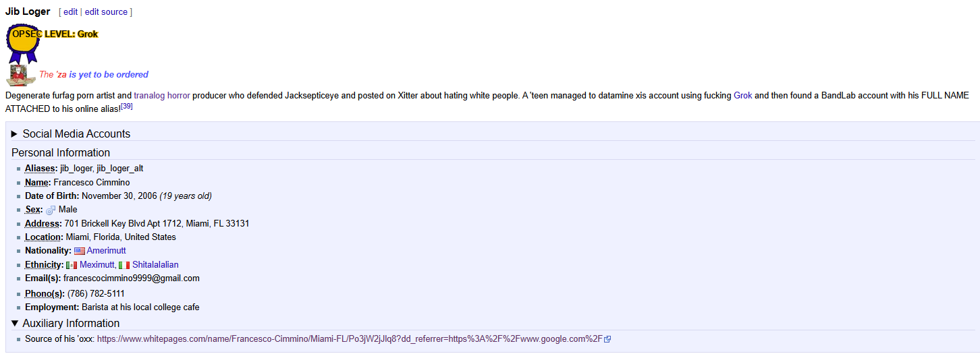Open the whitepages source URL link
This screenshot has height=356, width=980.
[x=350, y=339]
